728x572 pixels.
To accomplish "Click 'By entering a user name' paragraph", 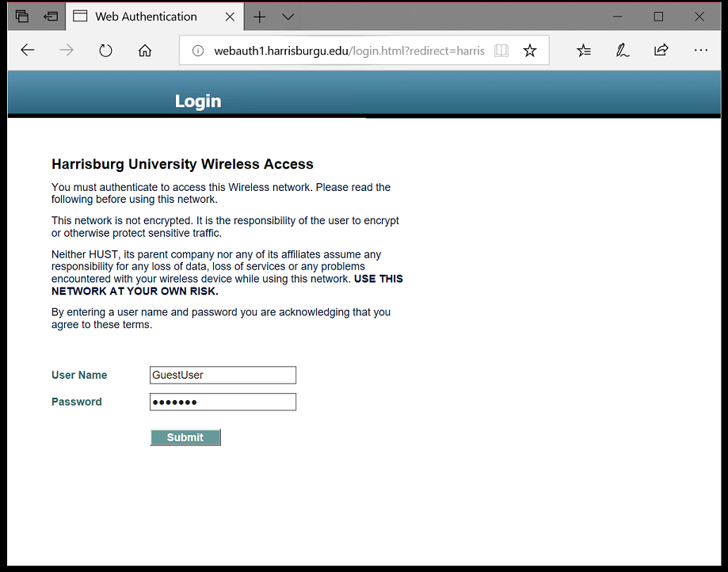I will point(221,318).
